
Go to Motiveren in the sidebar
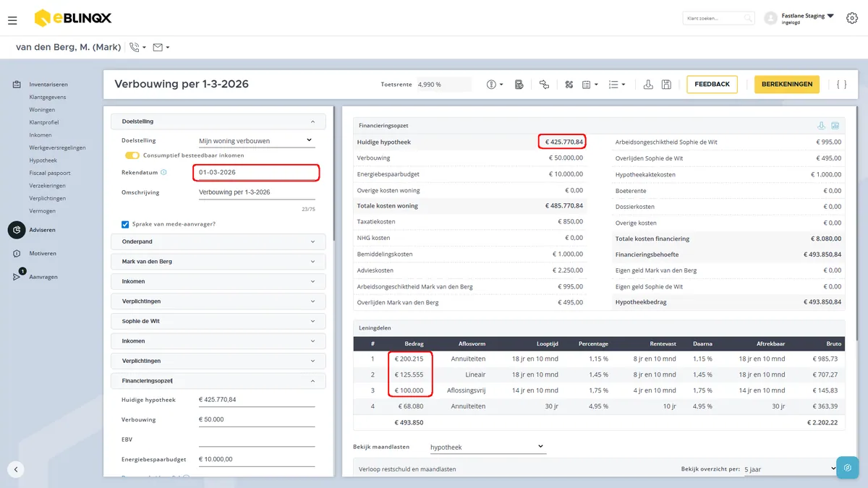pos(42,254)
